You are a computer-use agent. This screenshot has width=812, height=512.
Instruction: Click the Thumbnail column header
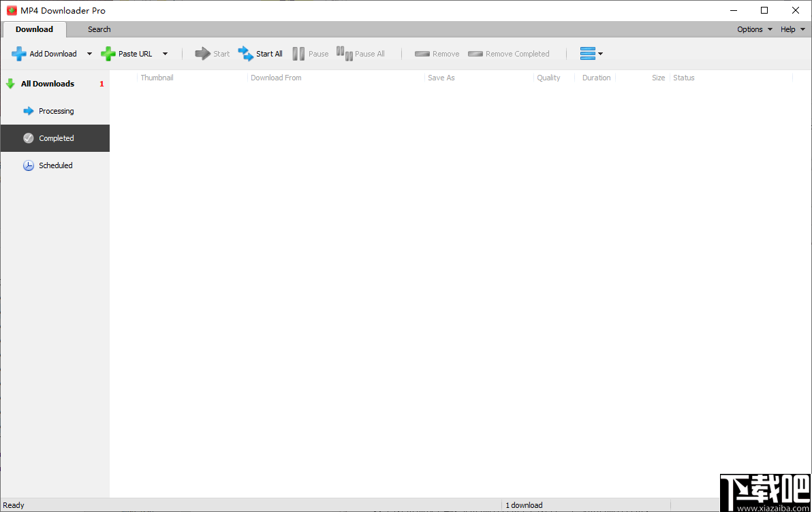point(157,78)
